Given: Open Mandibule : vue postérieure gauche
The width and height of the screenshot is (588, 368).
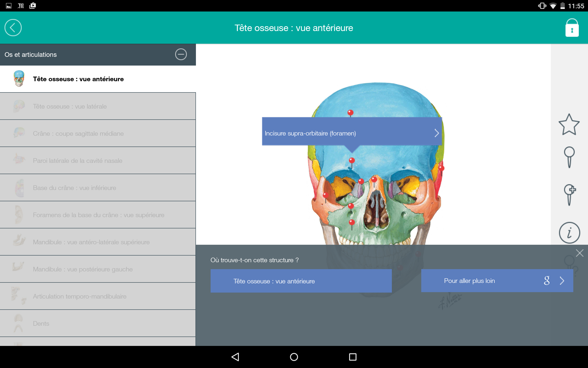Looking at the screenshot, I should [x=98, y=269].
